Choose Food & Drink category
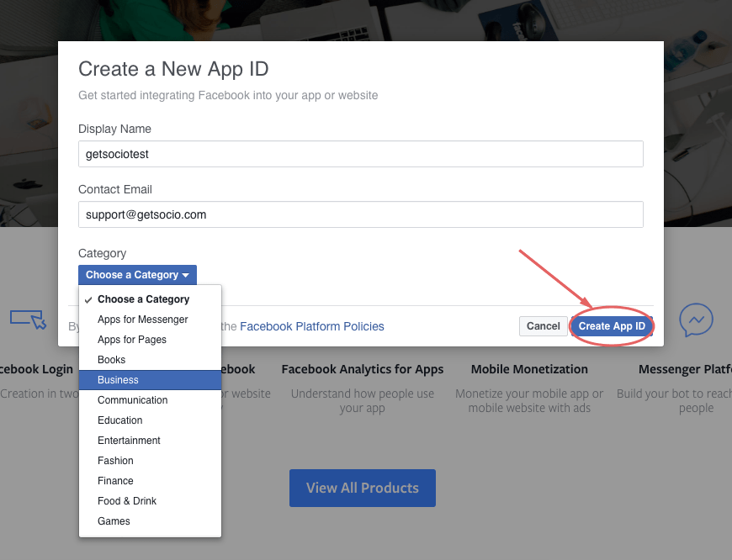Screen dimensions: 732x560 tap(150, 501)
